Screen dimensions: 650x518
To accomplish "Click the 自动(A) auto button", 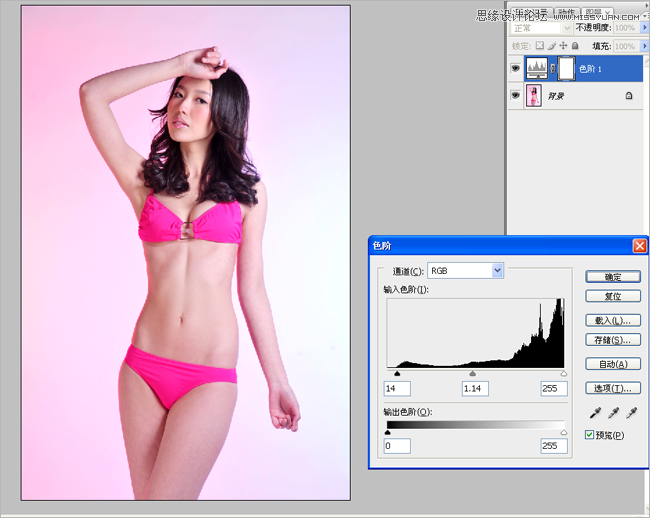I will (x=613, y=364).
